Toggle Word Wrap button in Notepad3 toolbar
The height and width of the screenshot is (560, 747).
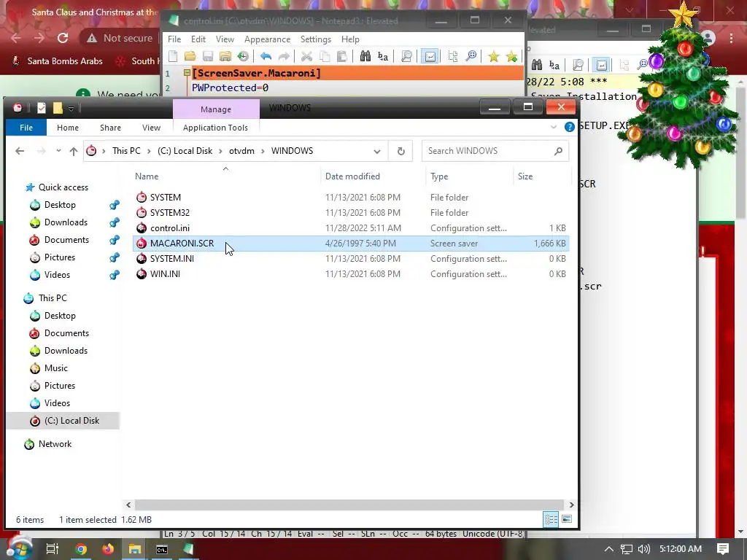[x=430, y=56]
